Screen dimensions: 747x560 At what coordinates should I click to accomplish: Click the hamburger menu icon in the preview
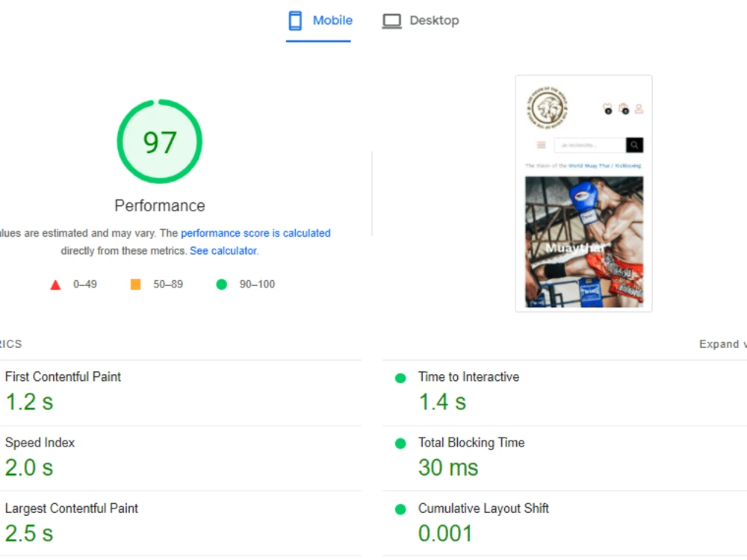click(541, 145)
